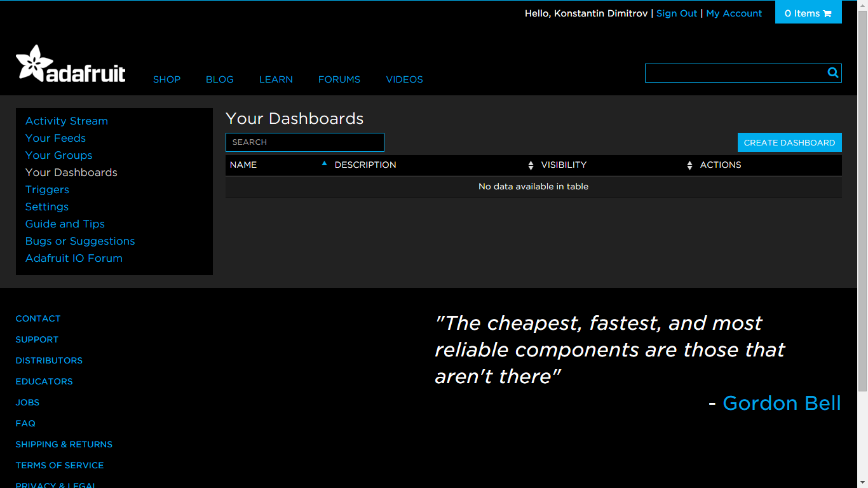868x488 pixels.
Task: Open the BLOG section
Action: tap(220, 79)
